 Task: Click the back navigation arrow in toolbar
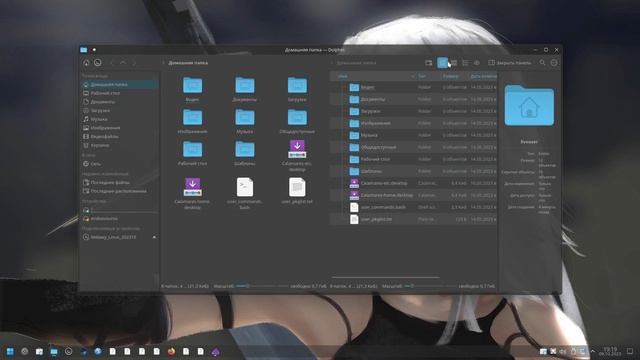(x=111, y=63)
